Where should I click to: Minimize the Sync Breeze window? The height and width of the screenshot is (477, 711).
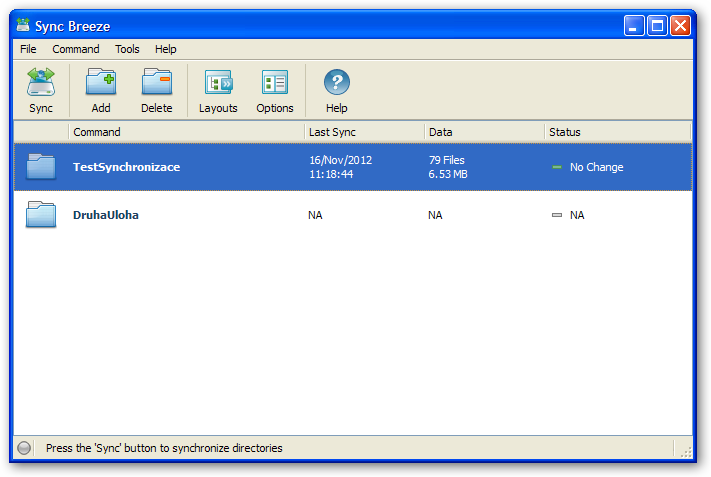(633, 25)
